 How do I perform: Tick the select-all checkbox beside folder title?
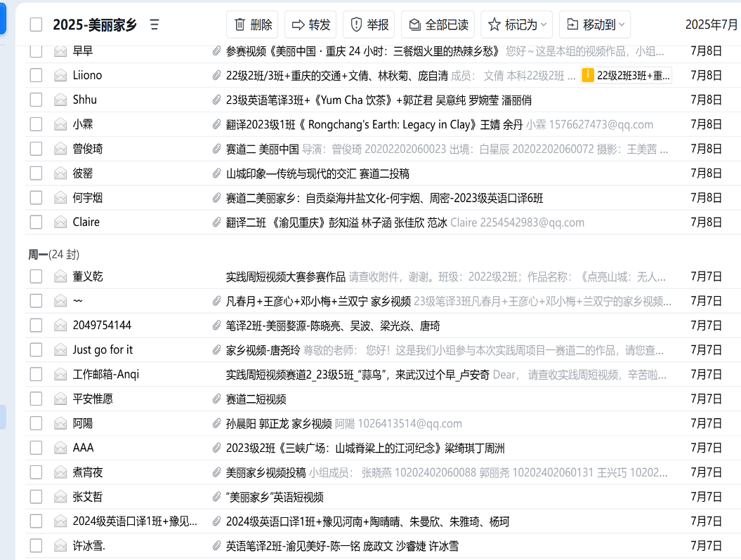36,25
